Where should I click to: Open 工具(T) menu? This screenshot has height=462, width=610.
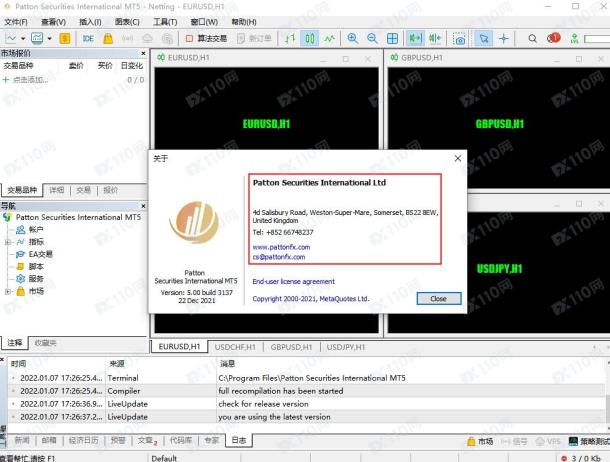point(165,22)
